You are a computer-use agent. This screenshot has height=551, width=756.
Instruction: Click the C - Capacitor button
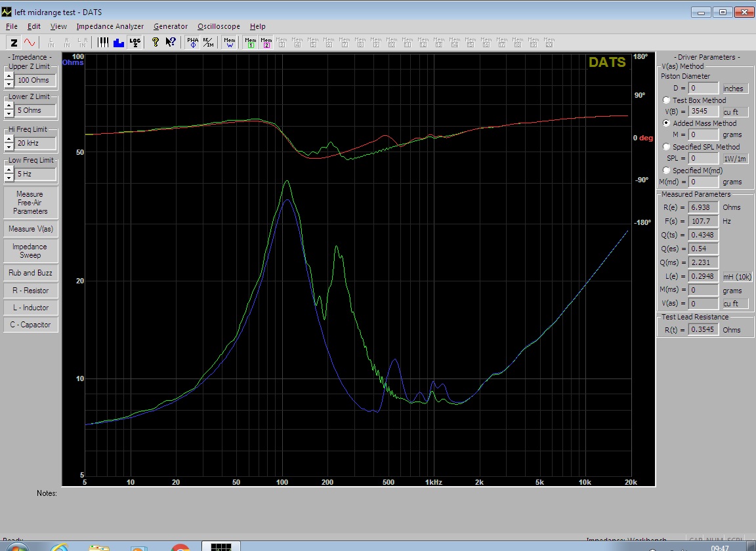30,325
